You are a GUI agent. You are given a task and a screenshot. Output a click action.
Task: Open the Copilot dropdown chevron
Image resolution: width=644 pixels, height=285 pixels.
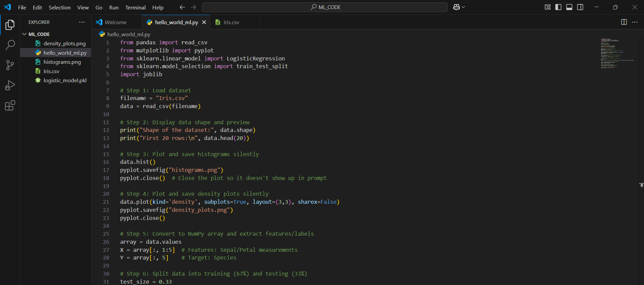coord(463,7)
